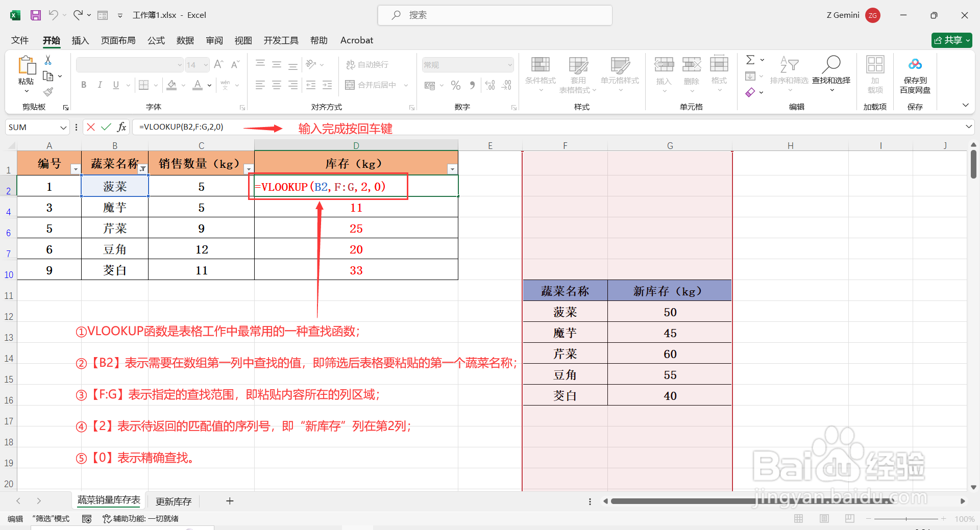980x530 pixels.
Task: Confirm formula with checkmark icon
Action: tap(106, 127)
